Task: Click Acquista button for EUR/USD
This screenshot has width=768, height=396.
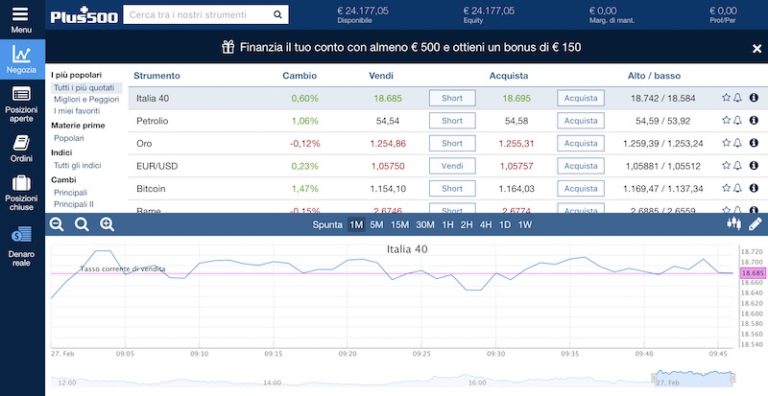Action: [580, 166]
